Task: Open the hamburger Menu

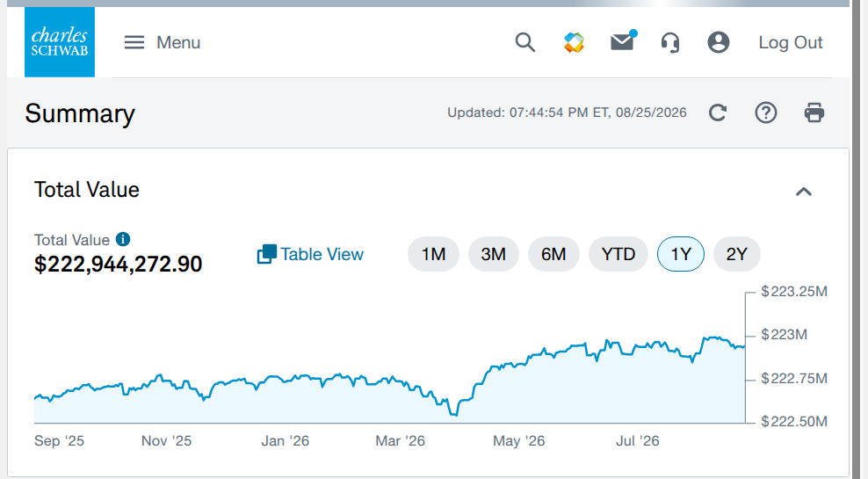Action: pos(163,43)
